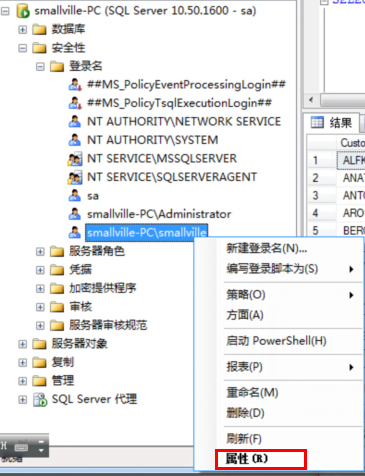The image size is (365, 476).
Task: Click the 凭据 folder icon
Action: pos(57,270)
